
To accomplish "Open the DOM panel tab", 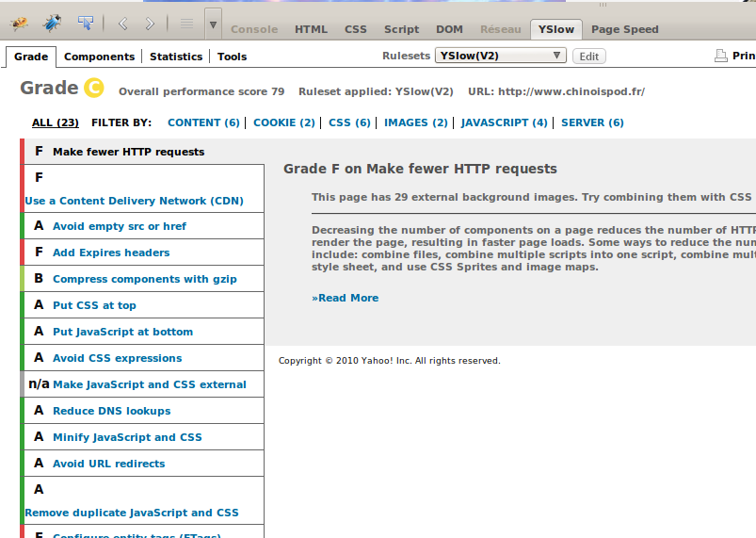I will [x=449, y=29].
